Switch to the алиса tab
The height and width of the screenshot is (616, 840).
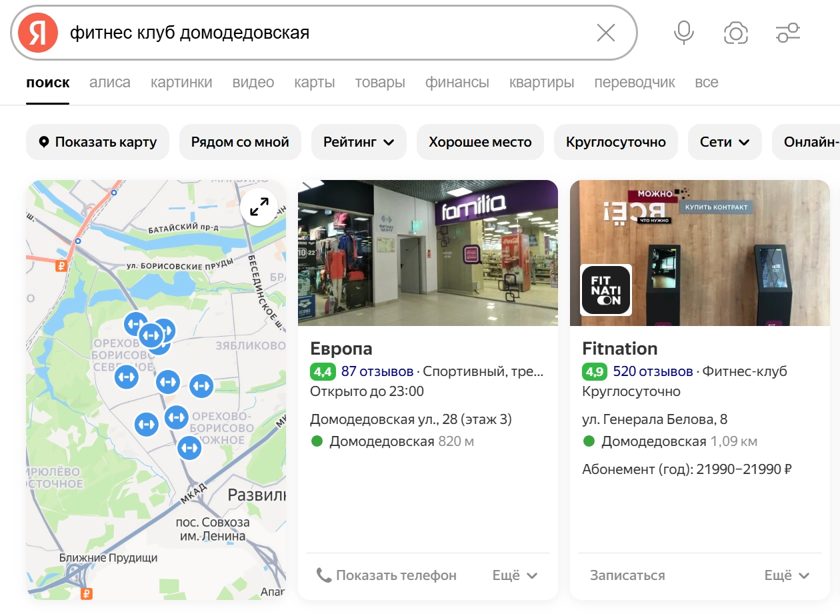click(x=110, y=83)
